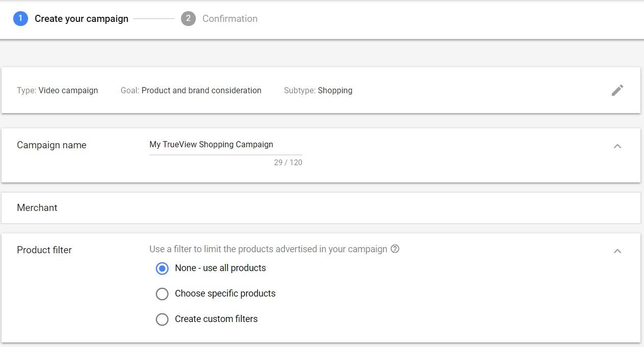This screenshot has height=347, width=644.
Task: Select "Choose specific products" radio option
Action: point(162,293)
